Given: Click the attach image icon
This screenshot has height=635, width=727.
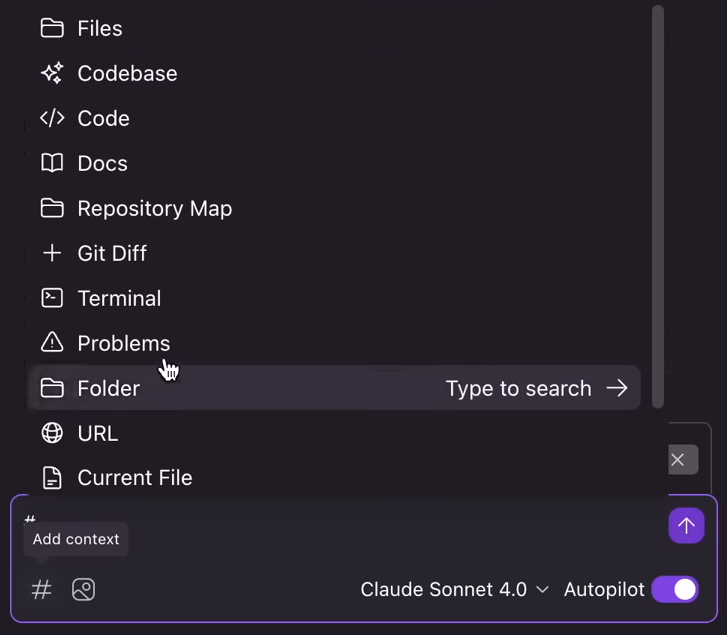Looking at the screenshot, I should 83,590.
